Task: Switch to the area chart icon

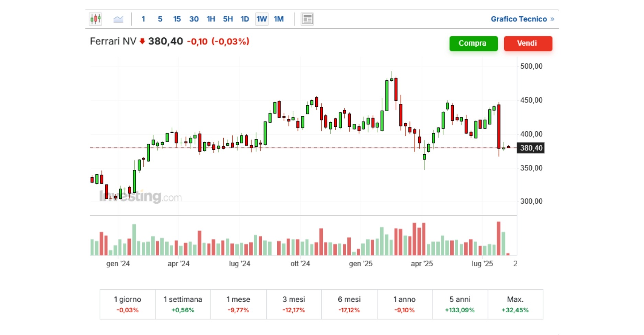Action: coord(118,19)
